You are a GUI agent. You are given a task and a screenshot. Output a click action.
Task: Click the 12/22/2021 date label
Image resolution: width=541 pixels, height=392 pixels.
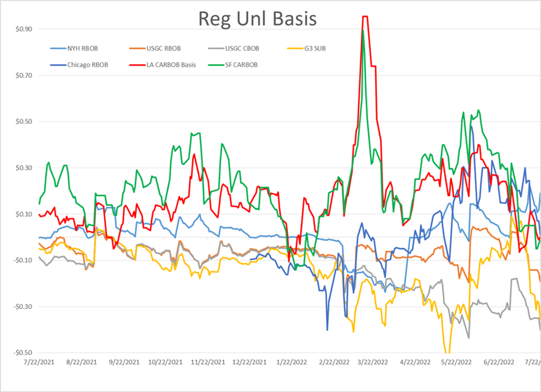(250, 362)
